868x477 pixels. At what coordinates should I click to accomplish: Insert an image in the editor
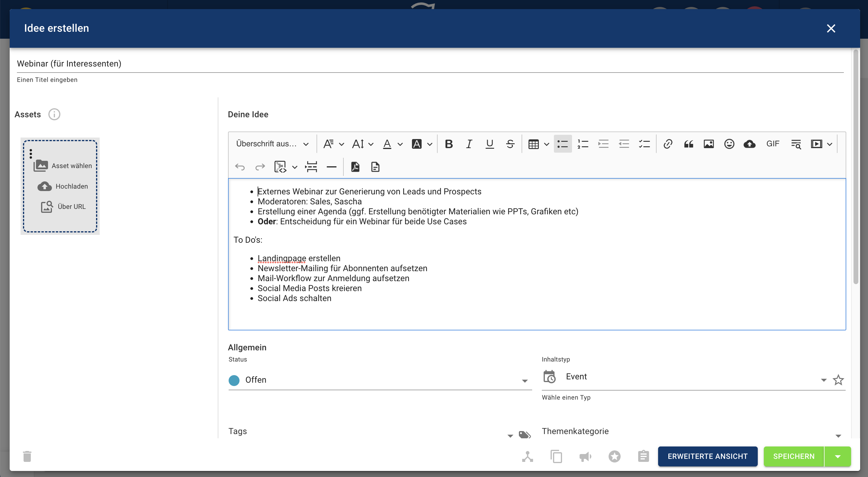[709, 144]
